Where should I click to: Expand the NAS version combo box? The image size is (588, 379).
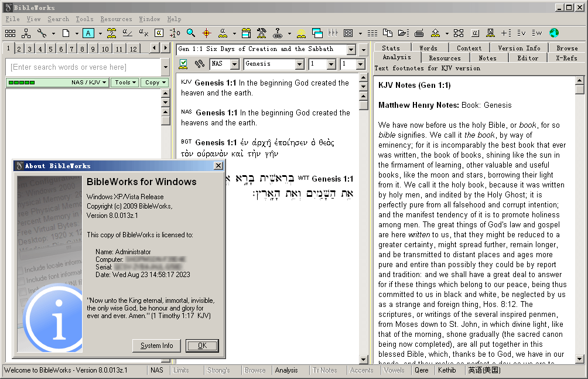pyautogui.click(x=235, y=64)
